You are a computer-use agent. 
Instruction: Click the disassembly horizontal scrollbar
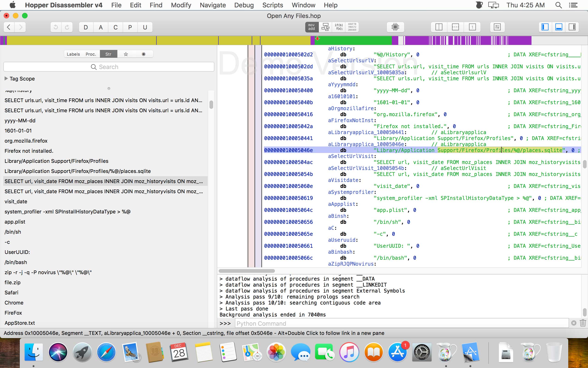coord(247,271)
